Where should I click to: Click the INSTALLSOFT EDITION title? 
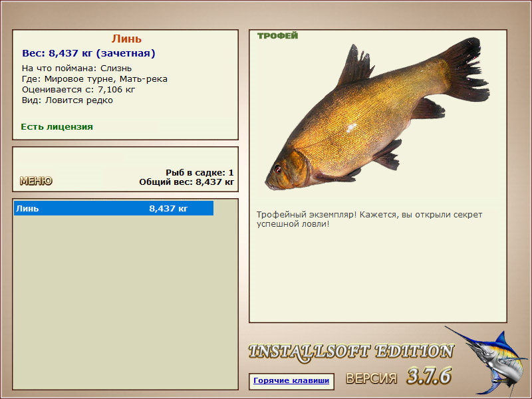[x=351, y=352]
